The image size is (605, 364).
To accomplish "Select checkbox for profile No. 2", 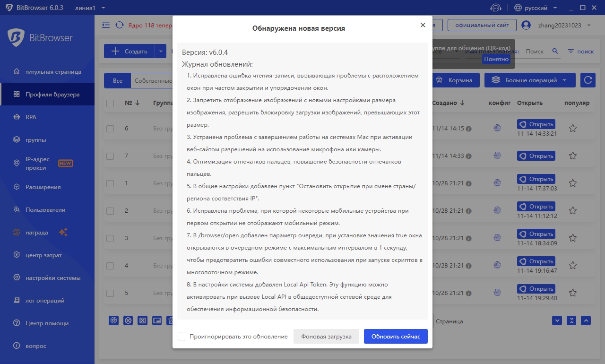I will [110, 211].
